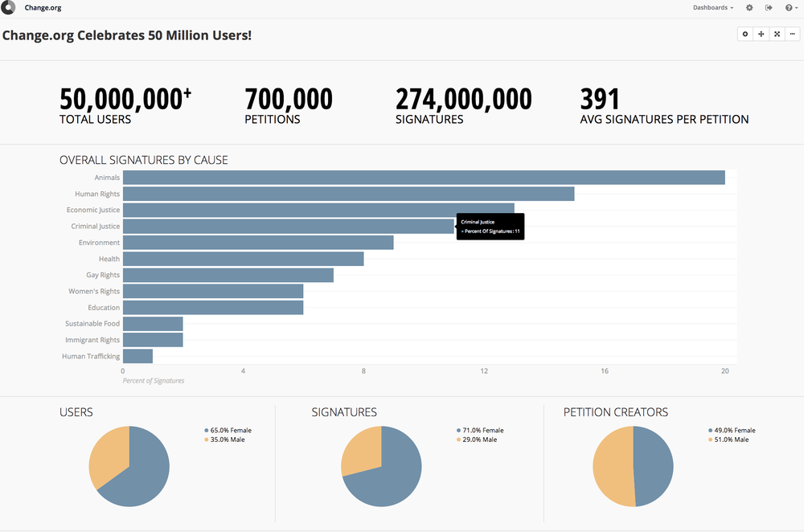Click the 'Health' axis label

(109, 259)
